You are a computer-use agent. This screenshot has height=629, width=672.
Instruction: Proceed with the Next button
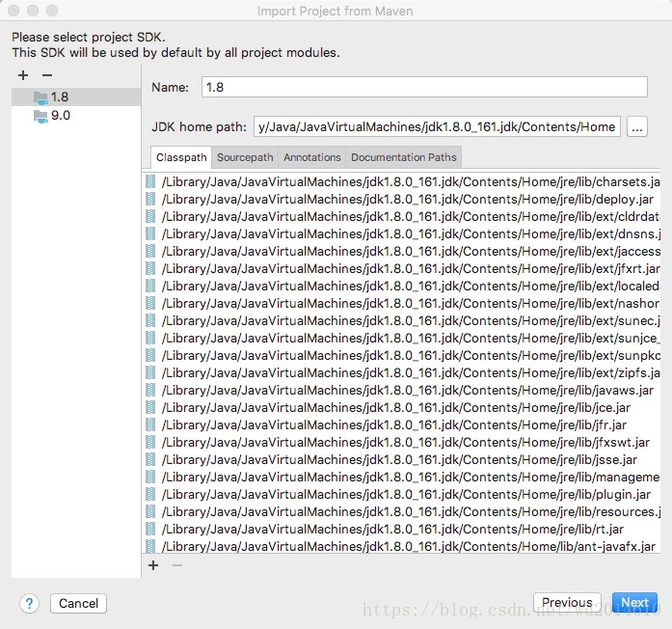pyautogui.click(x=634, y=602)
